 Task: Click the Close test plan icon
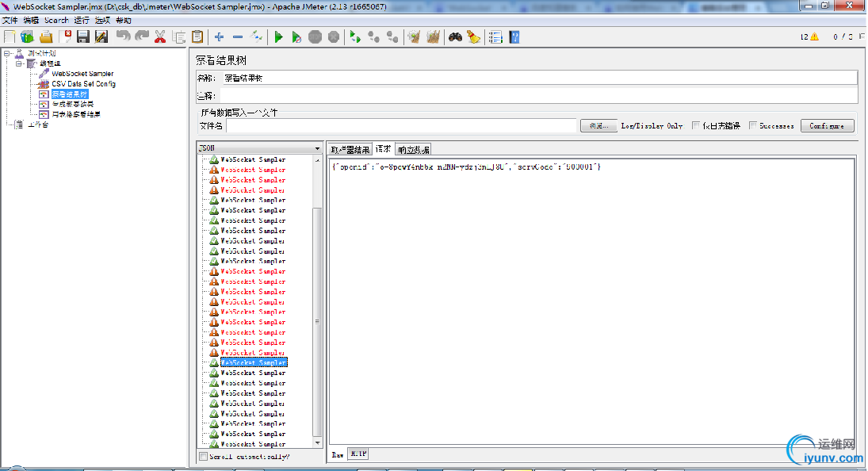pyautogui.click(x=67, y=37)
